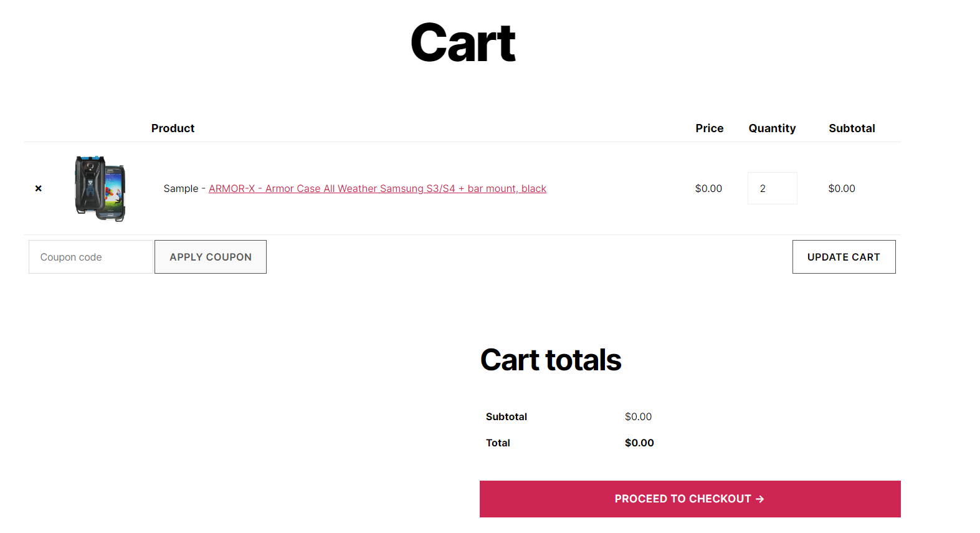
Task: Click the Update Cart button
Action: (844, 257)
